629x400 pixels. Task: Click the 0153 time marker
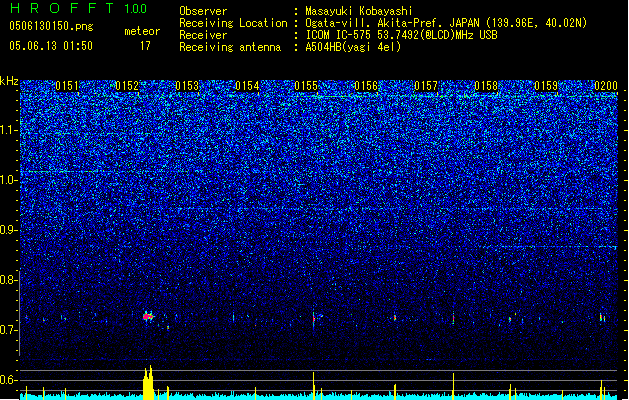point(187,86)
